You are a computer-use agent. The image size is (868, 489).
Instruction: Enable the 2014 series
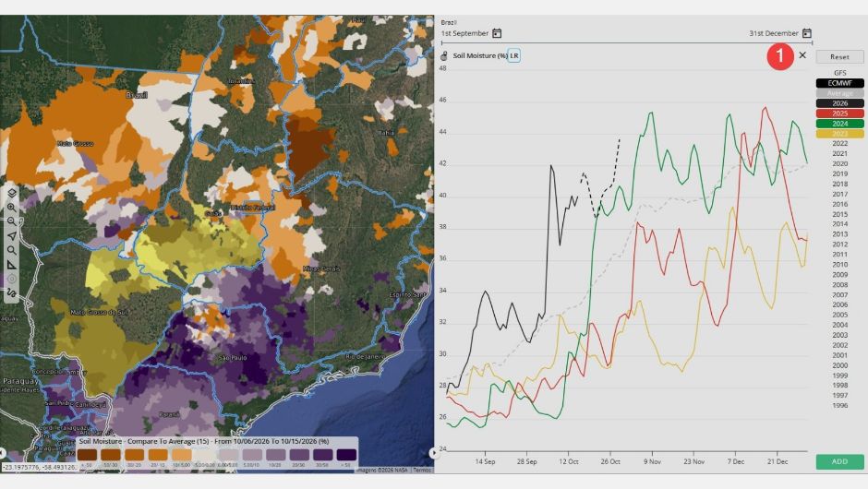[839, 224]
